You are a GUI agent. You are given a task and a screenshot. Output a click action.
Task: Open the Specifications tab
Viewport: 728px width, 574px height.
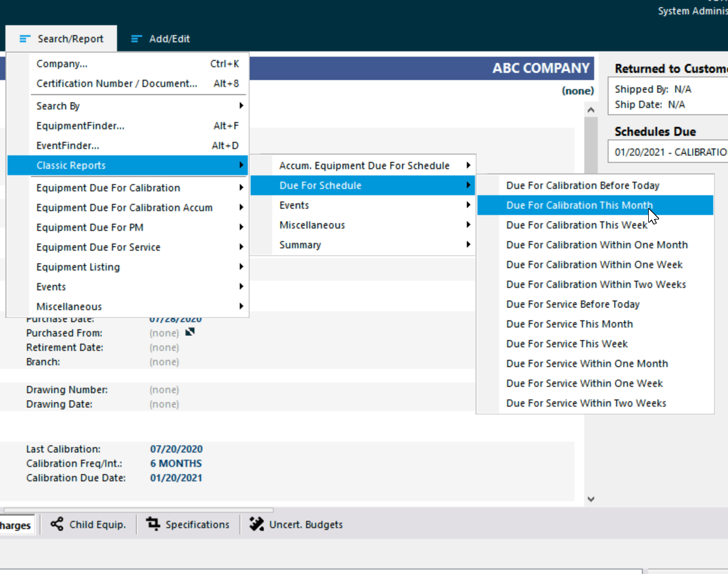[x=188, y=525]
